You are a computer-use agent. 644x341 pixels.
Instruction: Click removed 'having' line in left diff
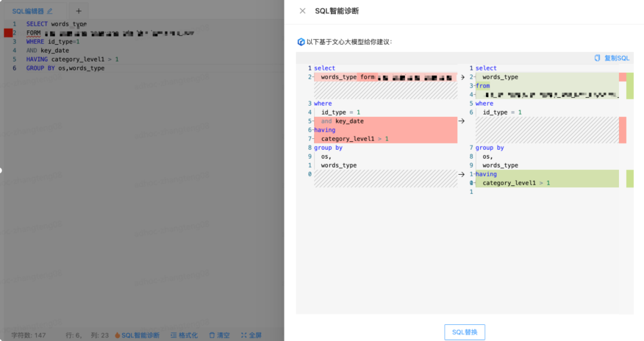coord(386,130)
